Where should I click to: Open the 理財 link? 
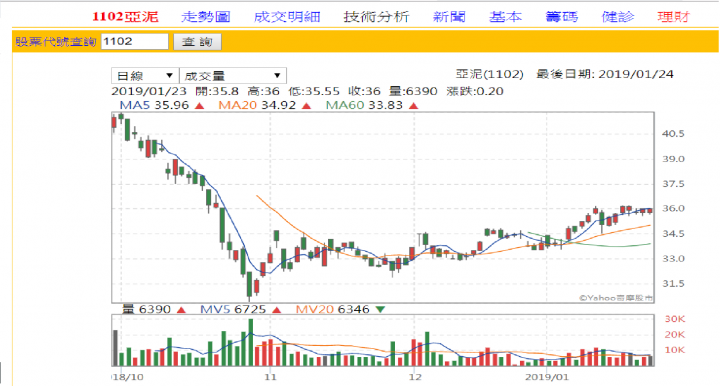[674, 17]
